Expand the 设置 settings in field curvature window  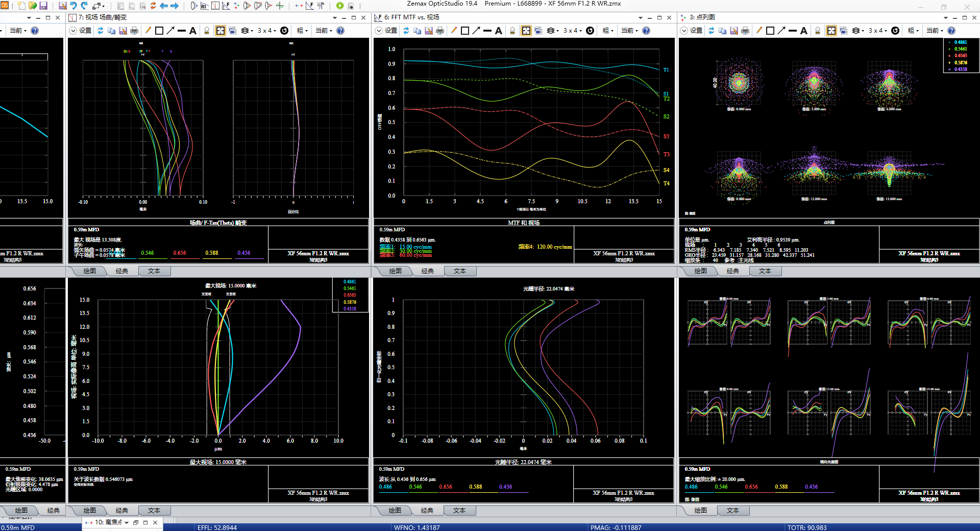coord(81,31)
